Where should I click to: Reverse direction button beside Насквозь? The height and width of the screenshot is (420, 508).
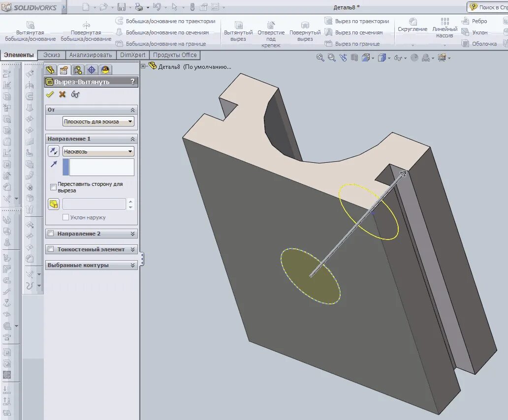pyautogui.click(x=54, y=151)
